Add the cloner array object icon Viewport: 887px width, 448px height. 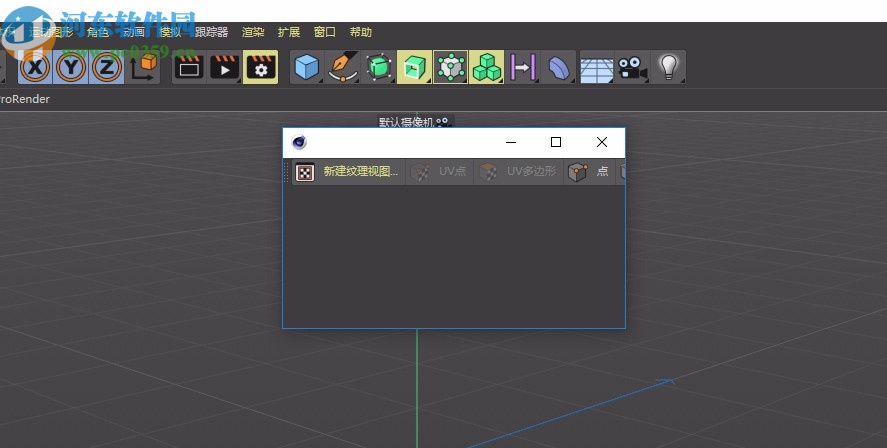[450, 67]
